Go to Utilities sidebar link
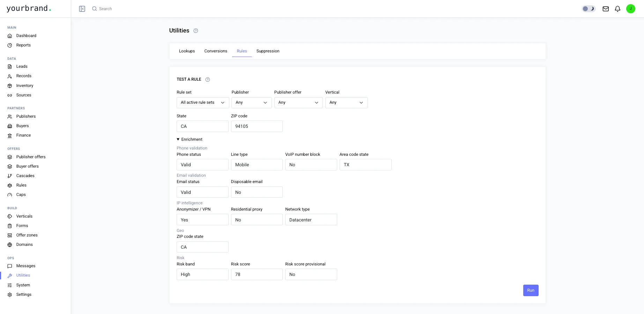Viewport: 644px width, 314px height. click(x=23, y=275)
